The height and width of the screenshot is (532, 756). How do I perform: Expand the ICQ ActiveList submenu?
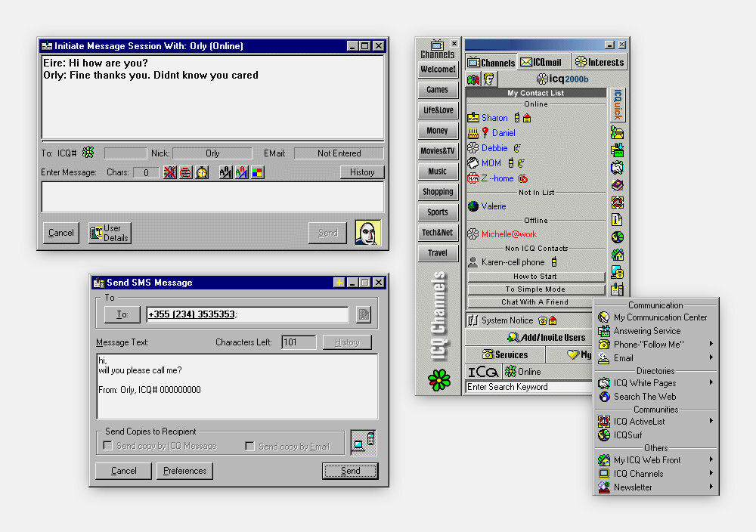(711, 421)
